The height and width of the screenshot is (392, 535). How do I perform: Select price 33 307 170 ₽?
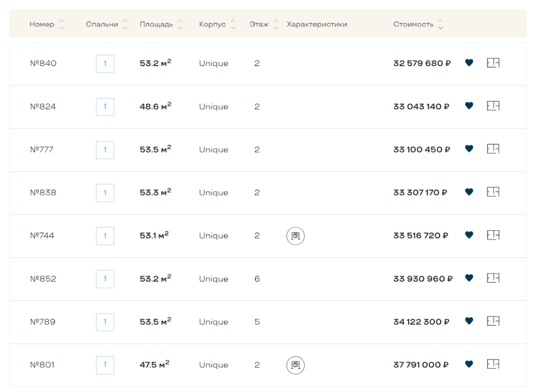[x=420, y=192]
